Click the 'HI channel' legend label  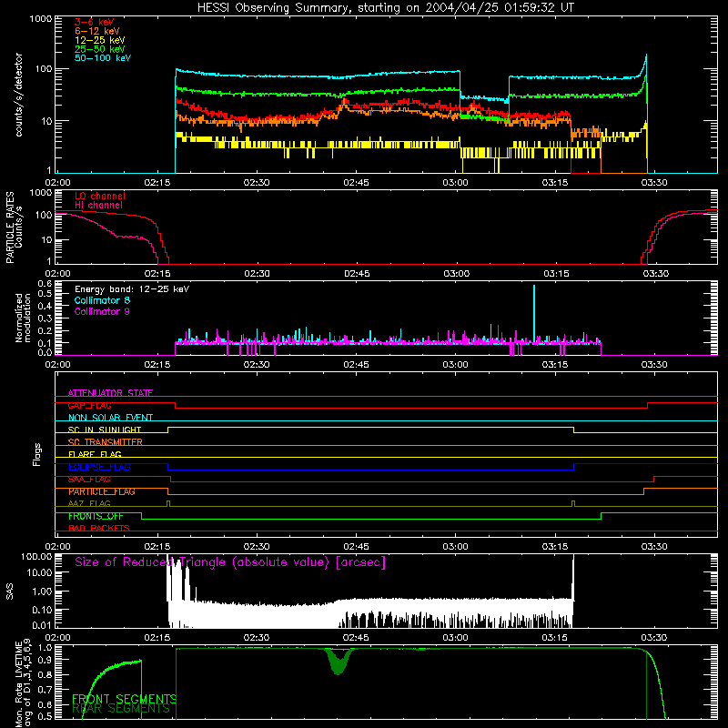point(98,206)
